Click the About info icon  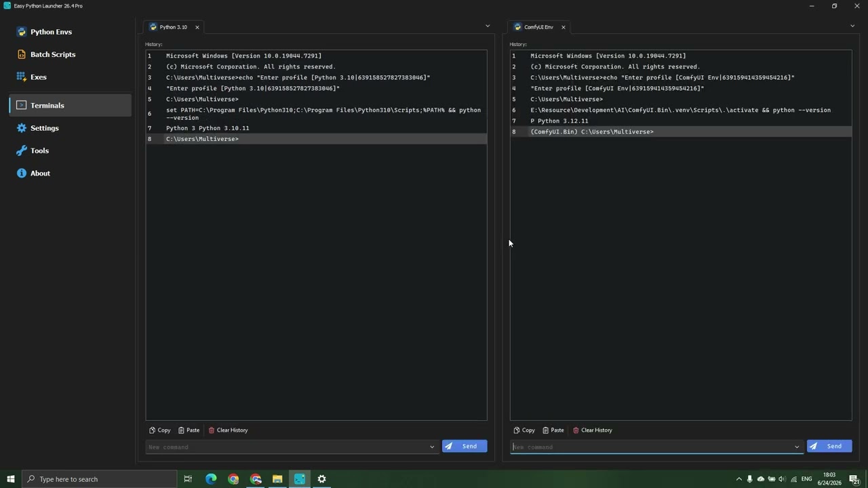click(21, 174)
